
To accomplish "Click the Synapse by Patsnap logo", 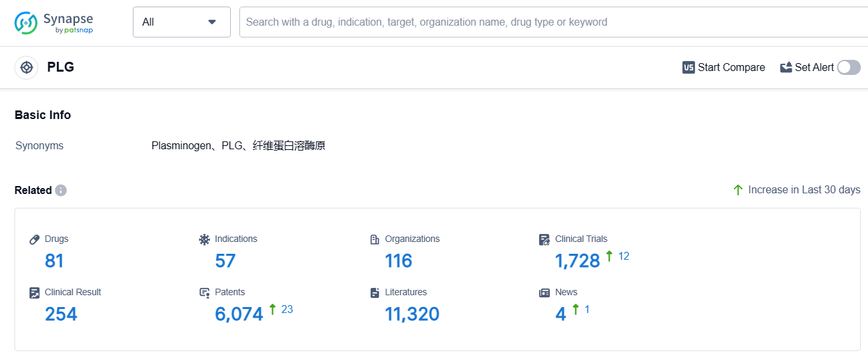I will 54,22.
